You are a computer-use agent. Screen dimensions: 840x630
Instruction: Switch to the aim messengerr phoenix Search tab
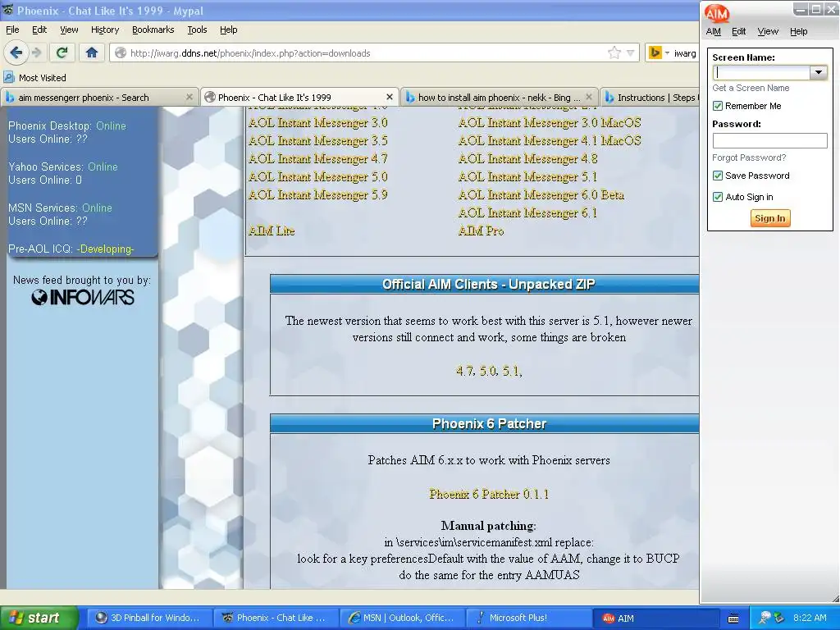coord(99,97)
